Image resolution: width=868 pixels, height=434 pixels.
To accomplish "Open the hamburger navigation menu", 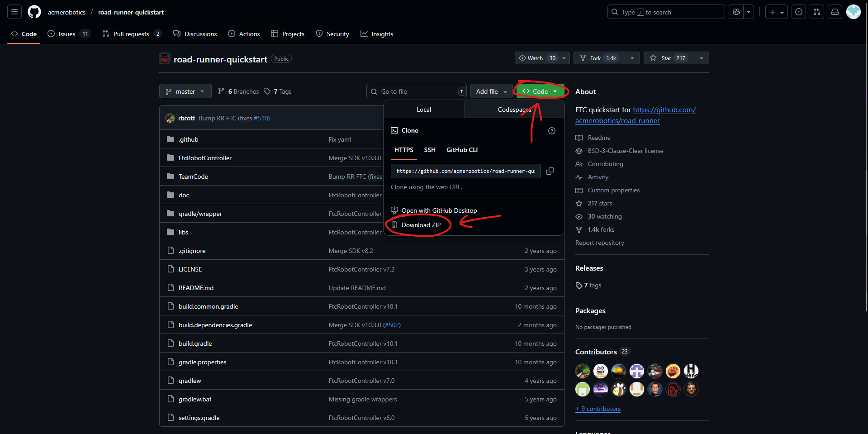I will click(14, 11).
